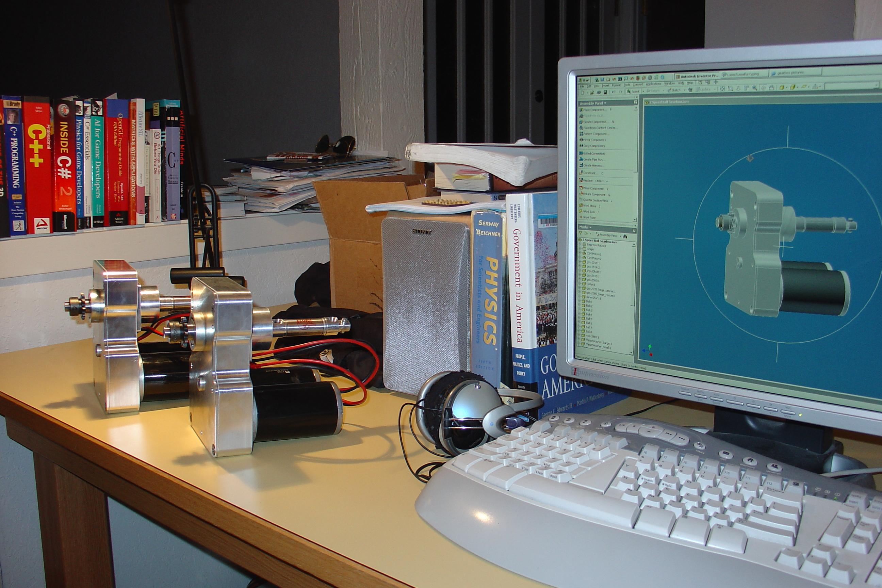Click the New document toolbar icon
Image resolution: width=882 pixels, height=588 pixels.
pyautogui.click(x=582, y=92)
